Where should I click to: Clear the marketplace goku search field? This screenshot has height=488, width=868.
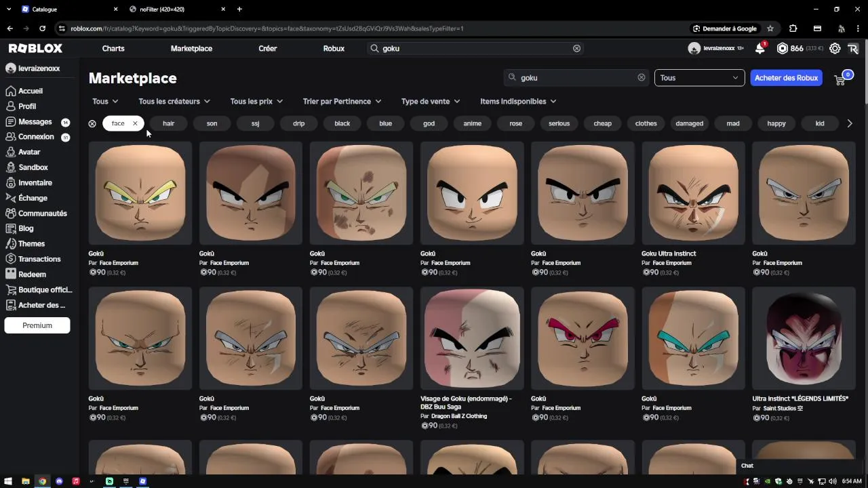click(641, 77)
